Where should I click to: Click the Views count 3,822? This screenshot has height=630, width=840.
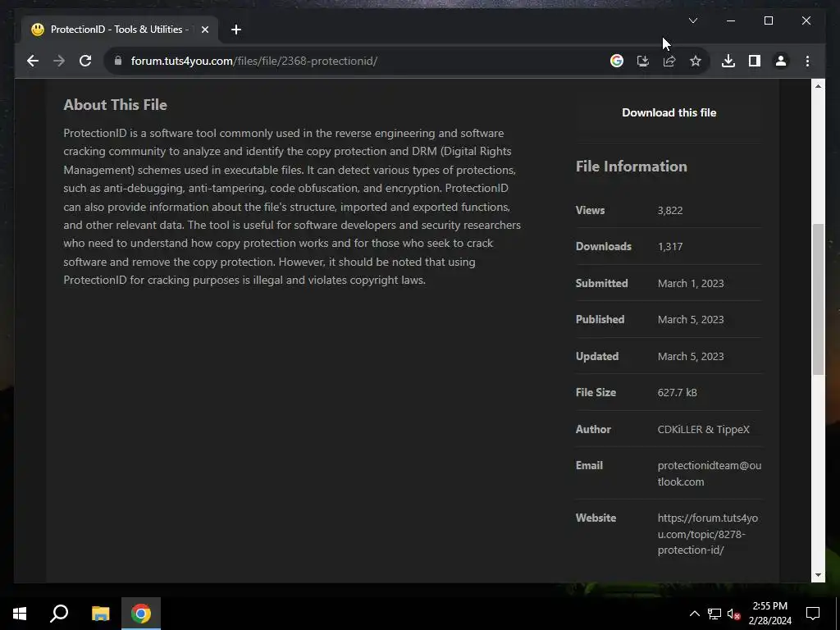click(x=669, y=211)
